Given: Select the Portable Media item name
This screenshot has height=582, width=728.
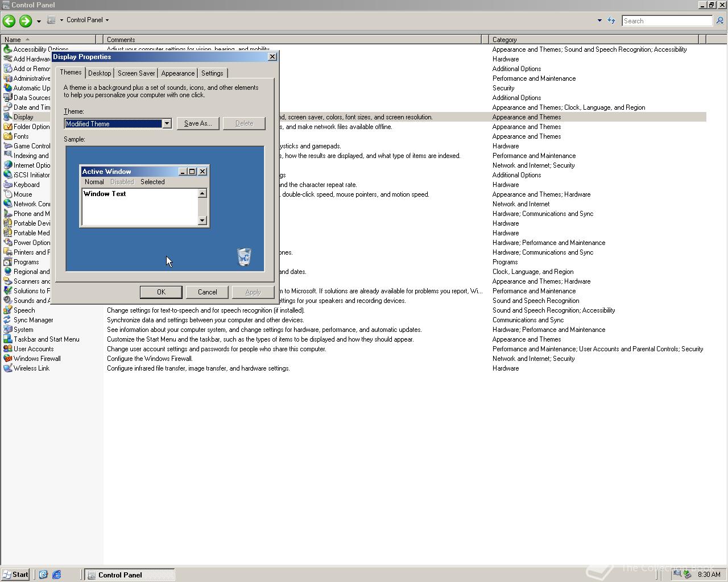Looking at the screenshot, I should click(31, 233).
